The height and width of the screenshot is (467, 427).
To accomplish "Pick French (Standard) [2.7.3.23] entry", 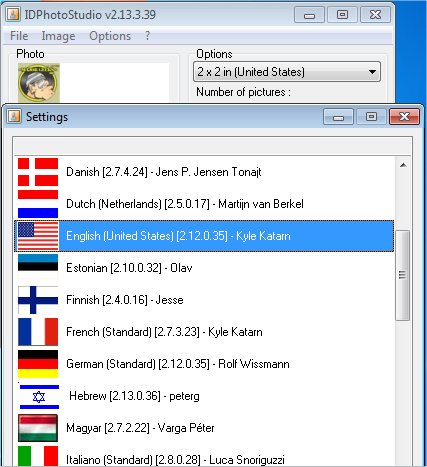I will pos(204,332).
